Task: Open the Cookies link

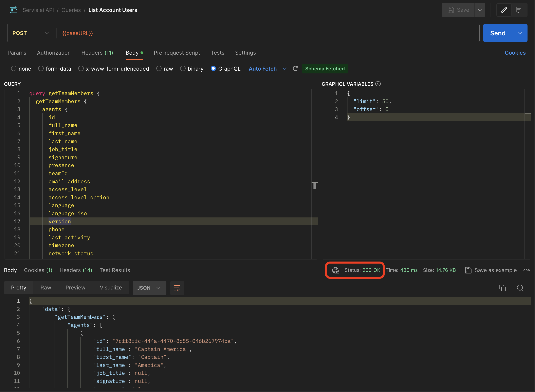Action: (x=515, y=53)
